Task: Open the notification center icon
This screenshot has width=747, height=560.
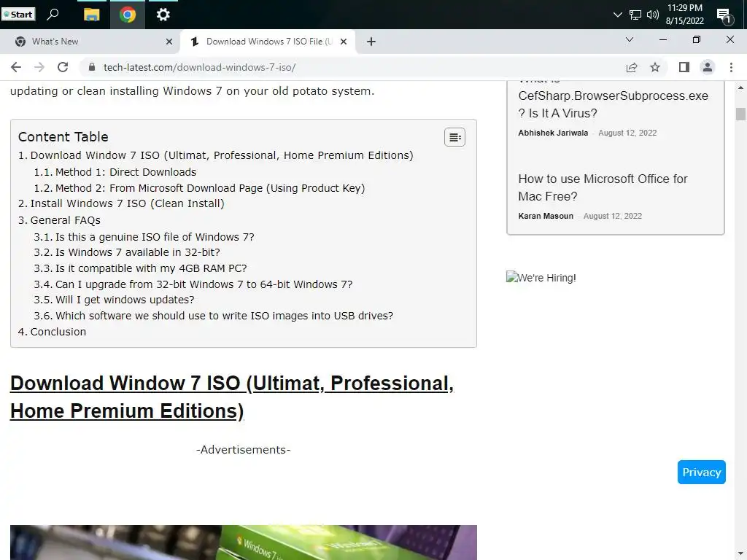Action: coord(724,16)
